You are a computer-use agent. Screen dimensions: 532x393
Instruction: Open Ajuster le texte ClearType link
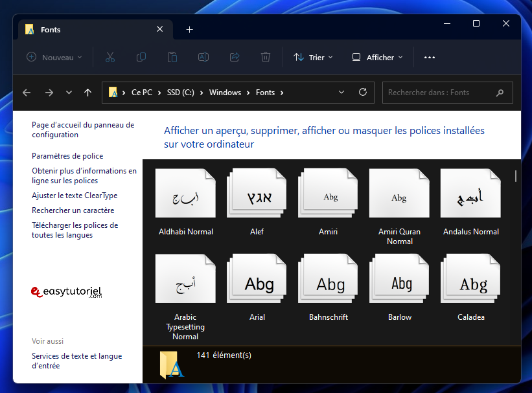tap(75, 196)
